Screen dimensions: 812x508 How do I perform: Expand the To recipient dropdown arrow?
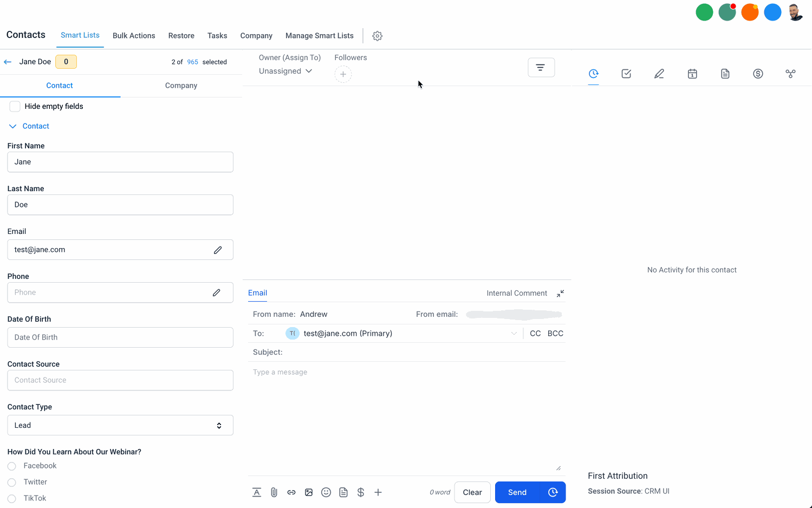click(x=514, y=334)
